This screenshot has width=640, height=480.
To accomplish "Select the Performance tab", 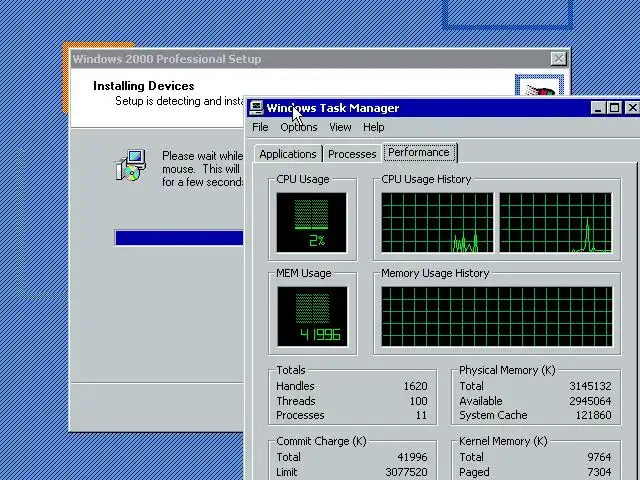I will tap(419, 152).
